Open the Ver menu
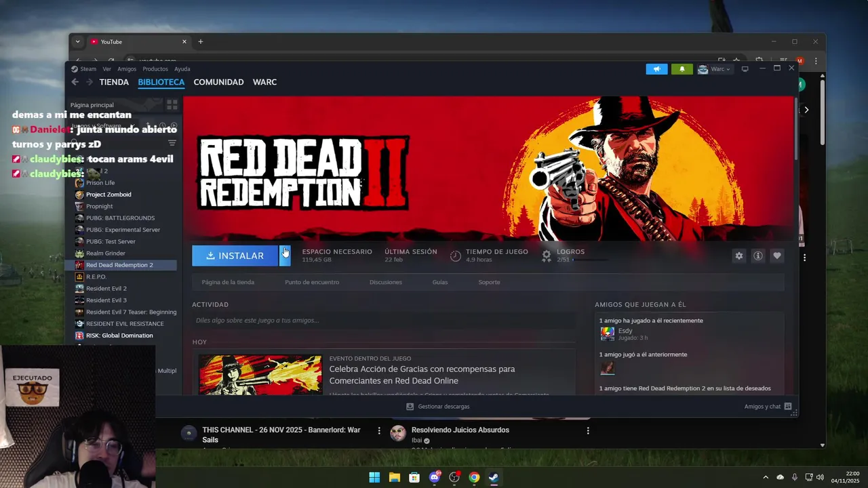 point(106,69)
